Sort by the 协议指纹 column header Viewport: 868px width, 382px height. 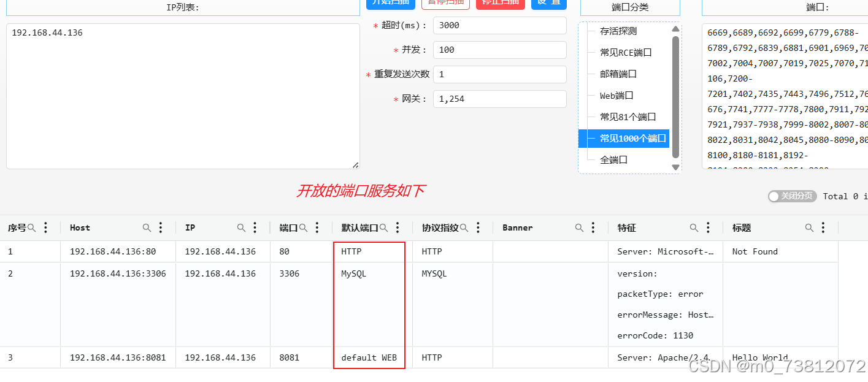[x=440, y=227]
